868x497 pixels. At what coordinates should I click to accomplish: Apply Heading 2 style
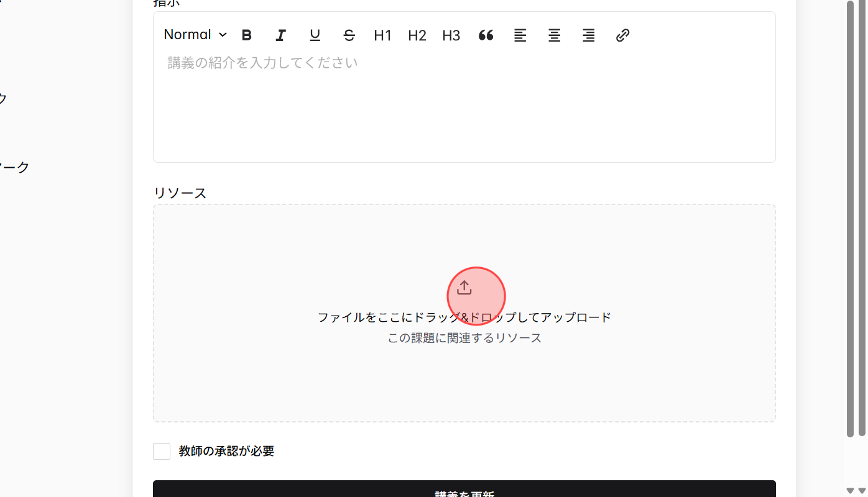coord(417,35)
